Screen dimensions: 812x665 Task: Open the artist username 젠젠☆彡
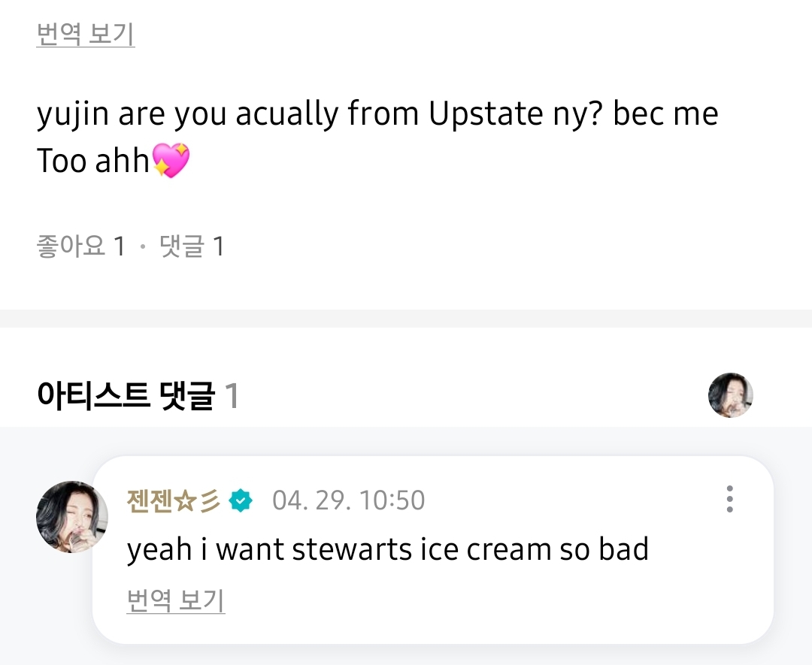point(174,500)
